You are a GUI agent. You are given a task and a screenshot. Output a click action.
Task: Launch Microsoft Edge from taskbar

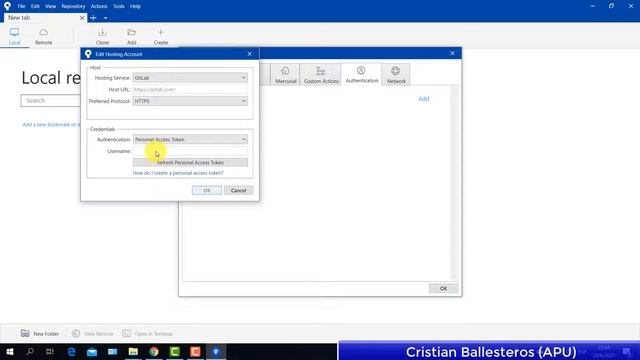click(71, 351)
